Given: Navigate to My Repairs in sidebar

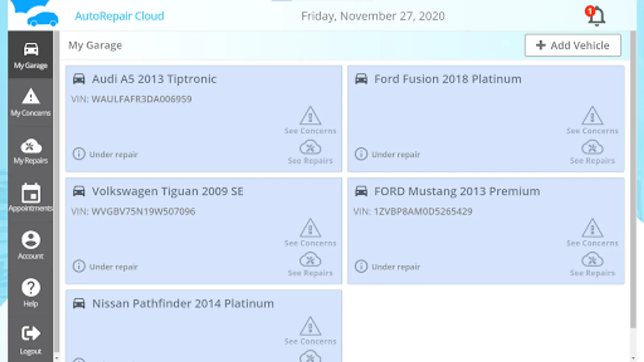Looking at the screenshot, I should [31, 150].
